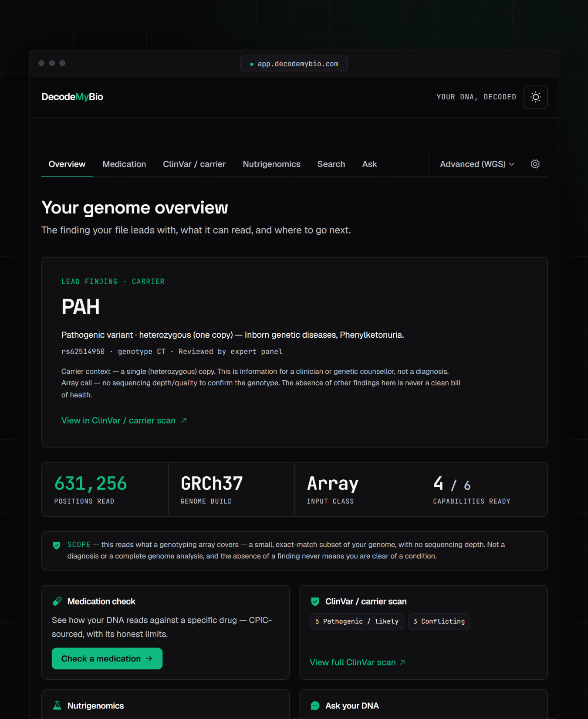Image resolution: width=588 pixels, height=719 pixels.
Task: Open the Medication tab
Action: (x=124, y=164)
